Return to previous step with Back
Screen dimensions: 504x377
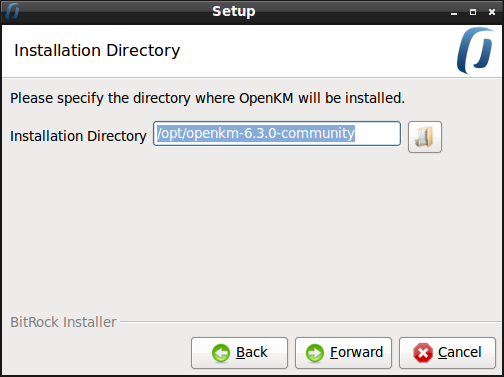pyautogui.click(x=239, y=353)
